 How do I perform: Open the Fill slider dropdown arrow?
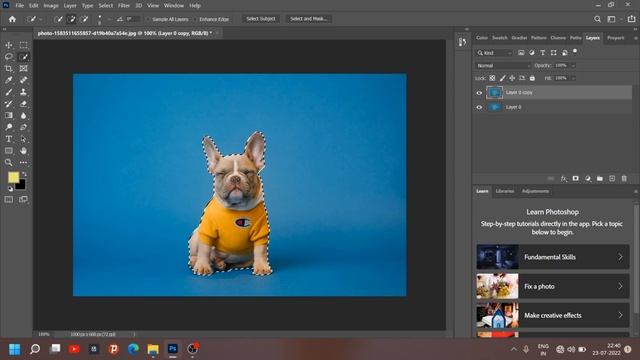tap(573, 78)
